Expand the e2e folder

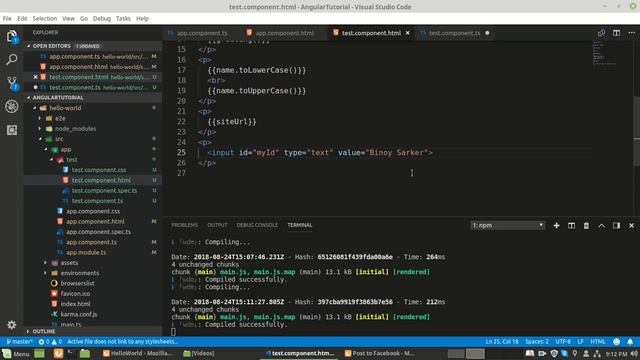(x=40, y=118)
